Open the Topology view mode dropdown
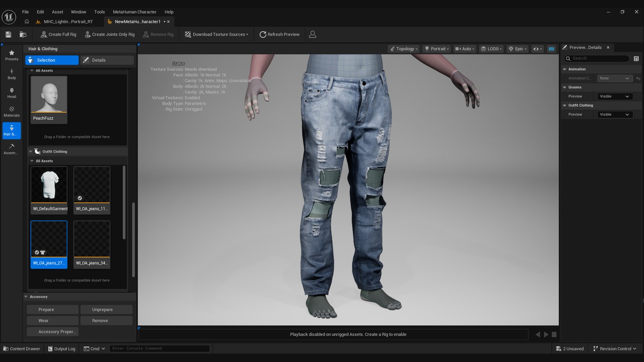The height and width of the screenshot is (362, 644). pos(404,49)
